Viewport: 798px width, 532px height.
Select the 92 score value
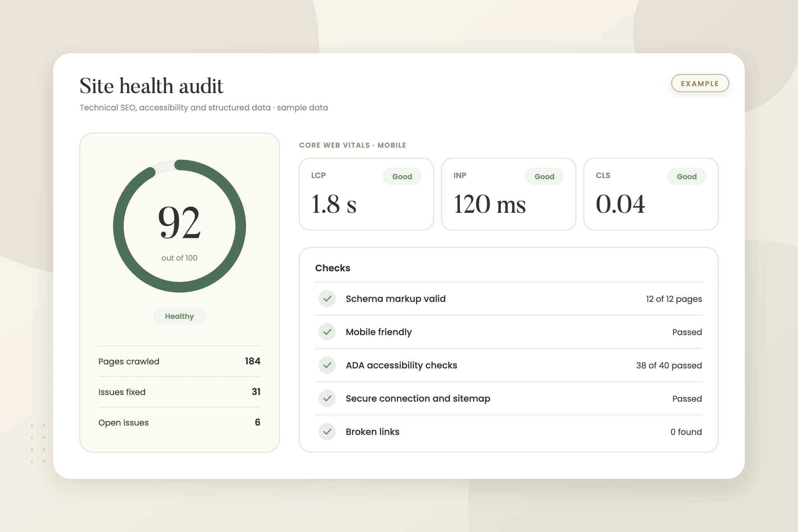[180, 222]
